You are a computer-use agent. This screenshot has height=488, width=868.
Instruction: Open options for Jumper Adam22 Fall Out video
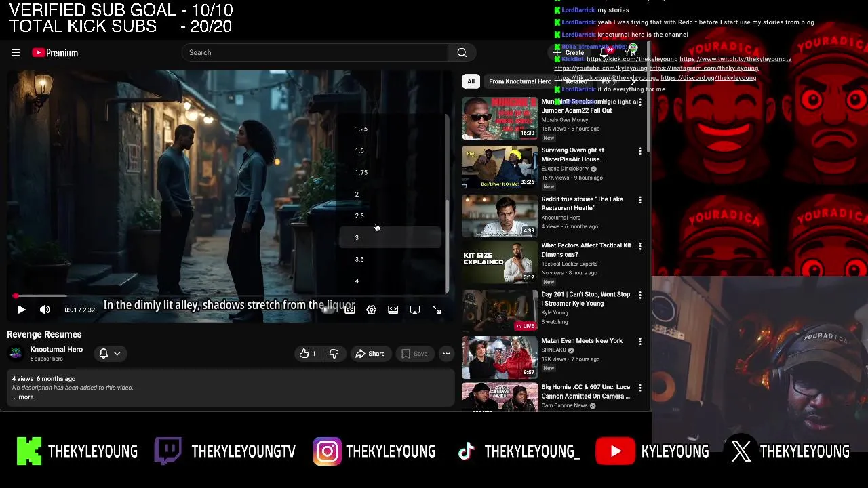coord(640,102)
